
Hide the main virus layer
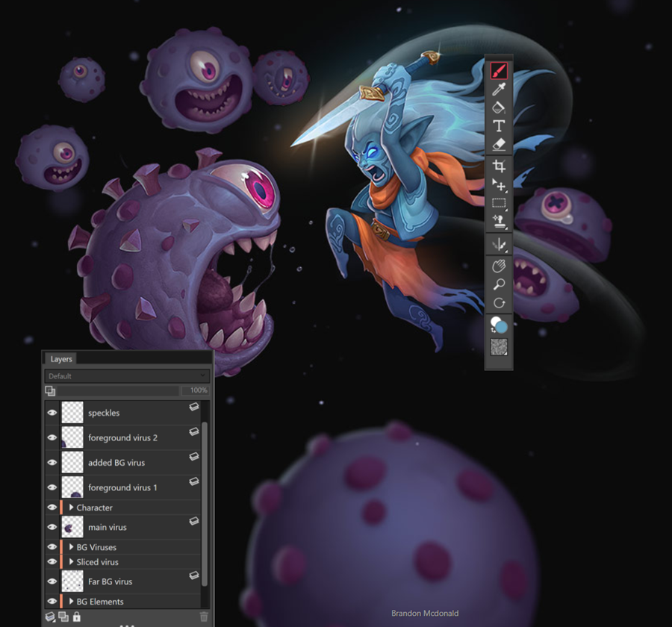pyautogui.click(x=52, y=527)
